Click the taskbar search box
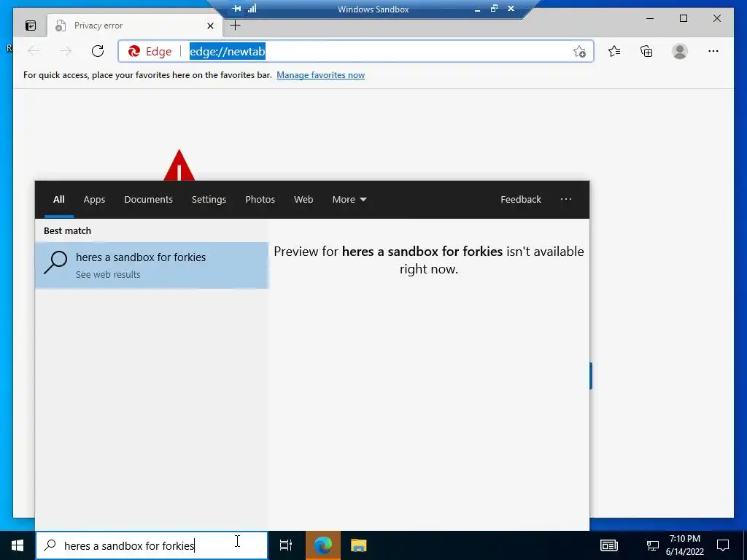This screenshot has width=747, height=560. click(x=152, y=545)
